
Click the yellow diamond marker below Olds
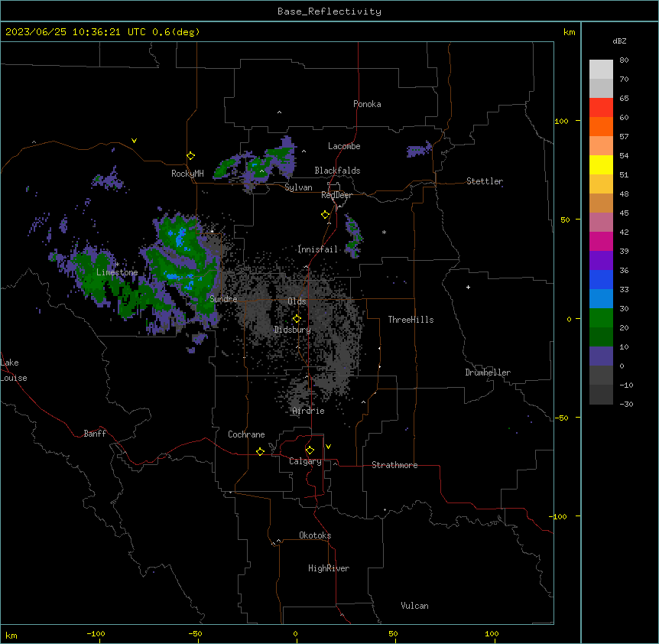tap(297, 319)
